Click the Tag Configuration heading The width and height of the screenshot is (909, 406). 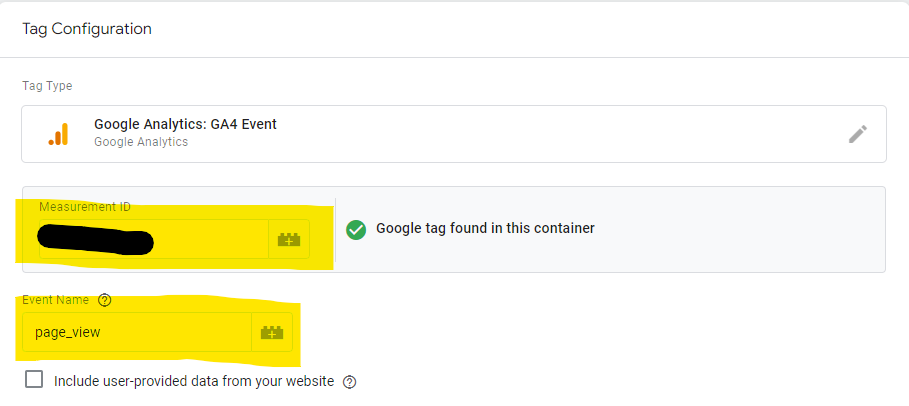pyautogui.click(x=87, y=29)
